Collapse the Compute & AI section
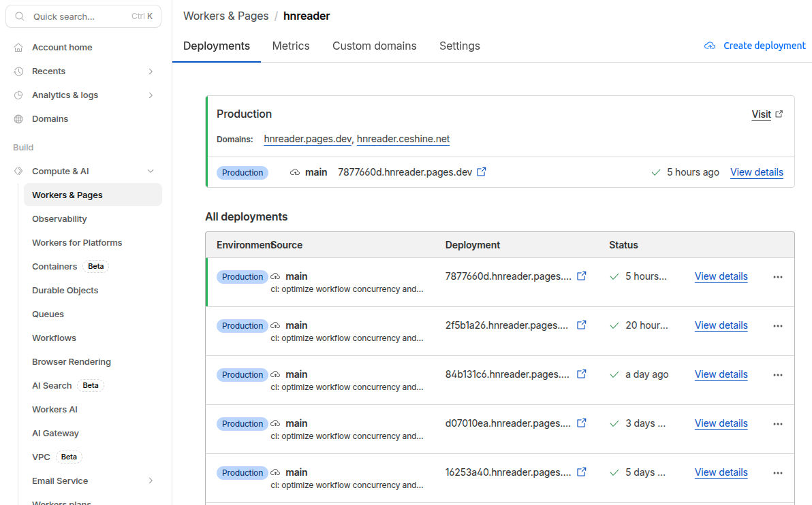 (151, 171)
